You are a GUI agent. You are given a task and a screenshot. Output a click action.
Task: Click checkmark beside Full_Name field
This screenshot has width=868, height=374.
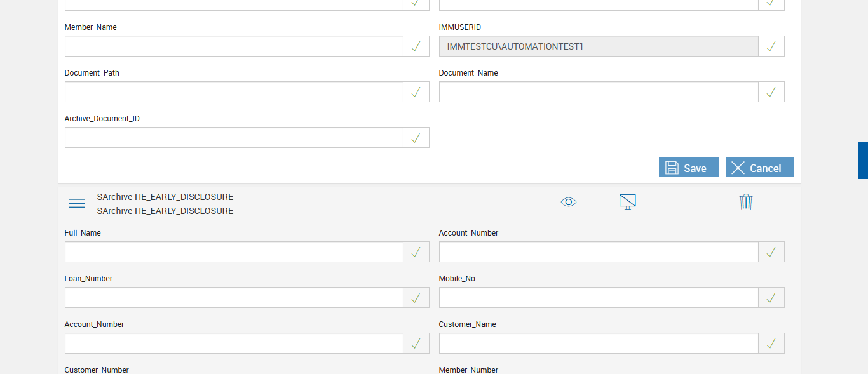pos(416,252)
